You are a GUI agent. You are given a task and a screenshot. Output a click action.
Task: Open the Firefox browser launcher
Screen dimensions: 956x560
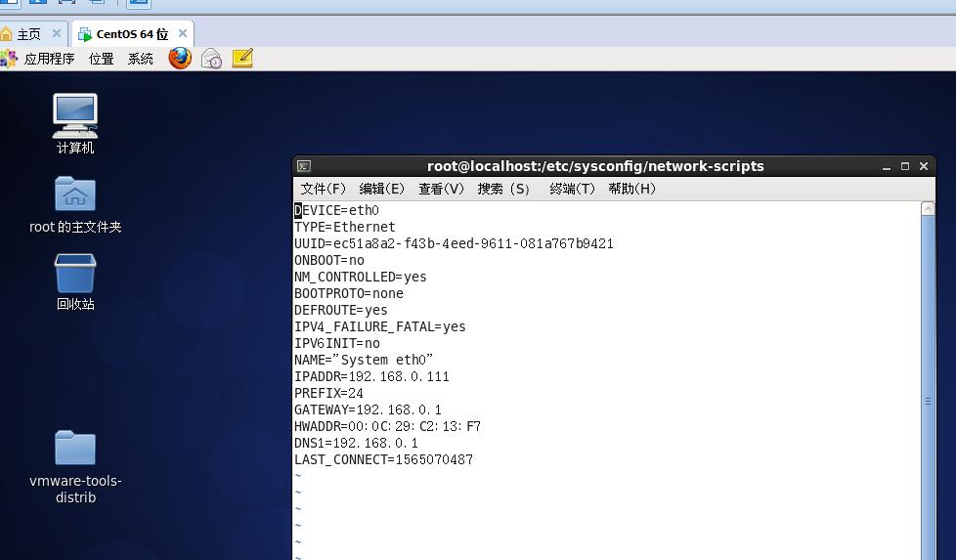pyautogui.click(x=180, y=58)
